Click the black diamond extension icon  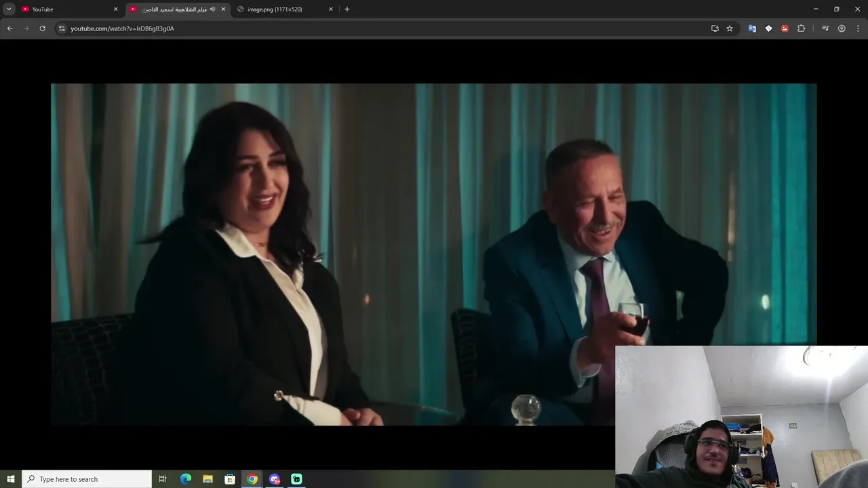click(x=768, y=28)
